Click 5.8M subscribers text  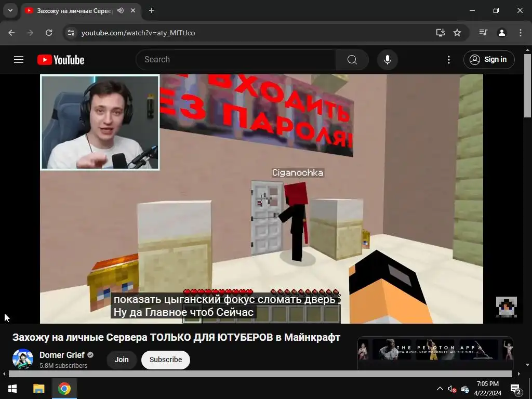click(x=63, y=365)
